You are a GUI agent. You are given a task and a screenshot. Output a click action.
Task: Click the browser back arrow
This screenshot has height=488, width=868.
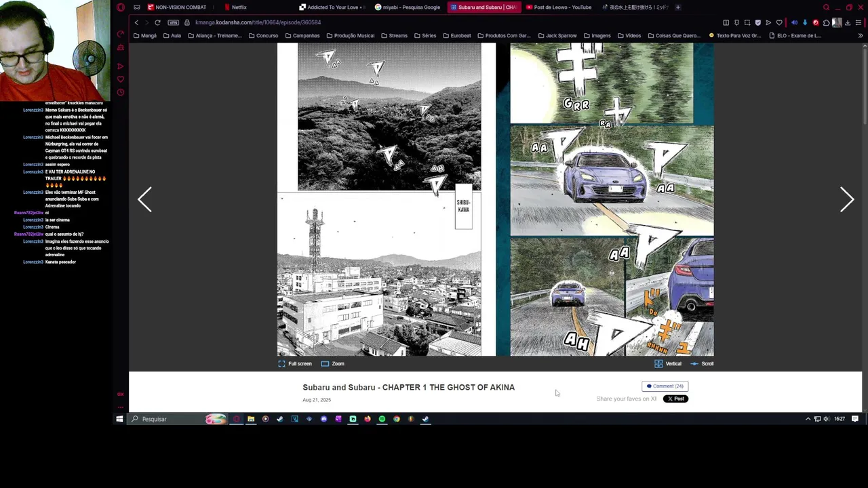136,22
